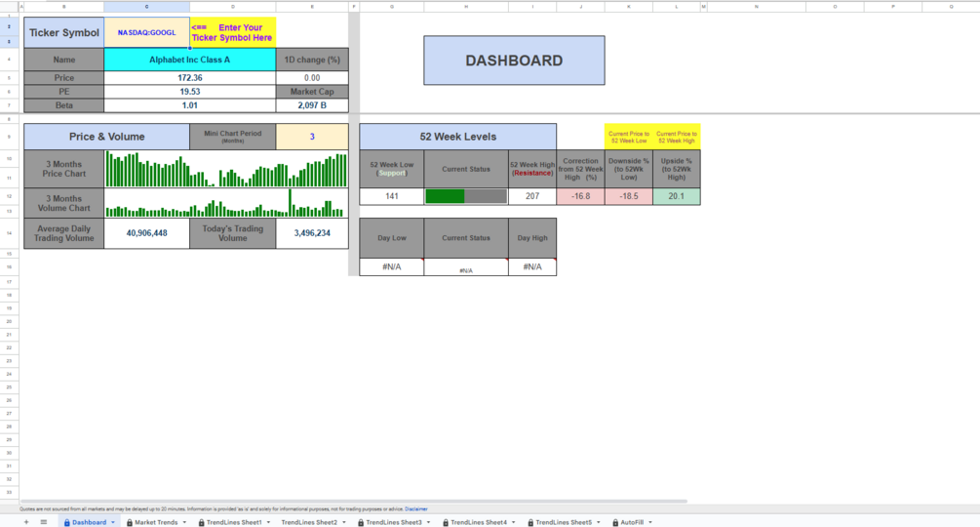This screenshot has width=980, height=527.
Task: Select the downside value -18.5
Action: pyautogui.click(x=629, y=196)
